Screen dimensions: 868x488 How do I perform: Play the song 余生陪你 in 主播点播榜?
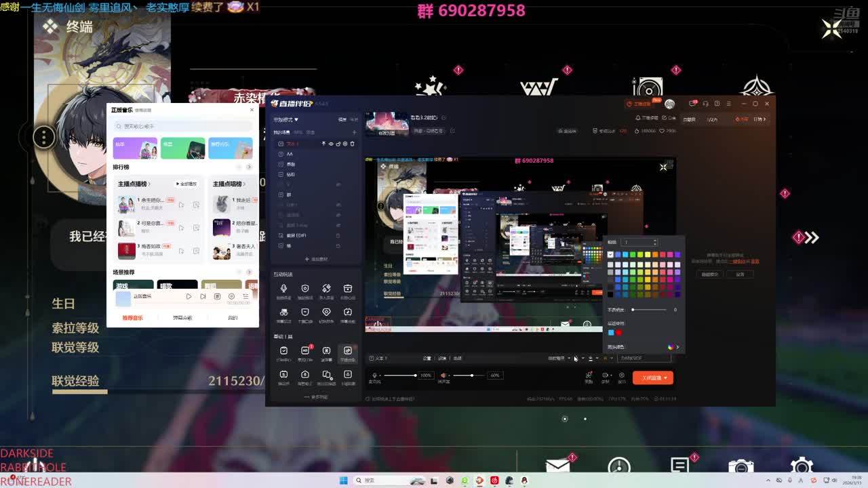[x=181, y=204]
